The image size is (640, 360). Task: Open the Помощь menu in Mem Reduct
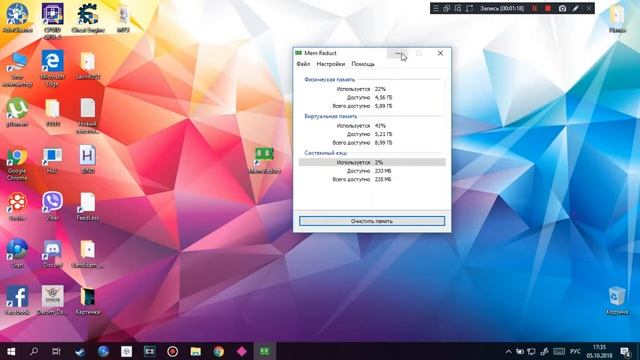tap(363, 64)
